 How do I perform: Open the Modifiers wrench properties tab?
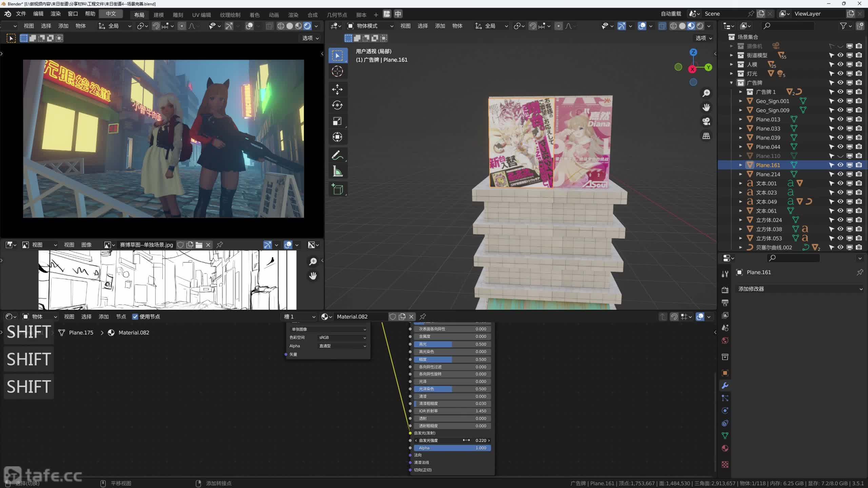click(725, 386)
